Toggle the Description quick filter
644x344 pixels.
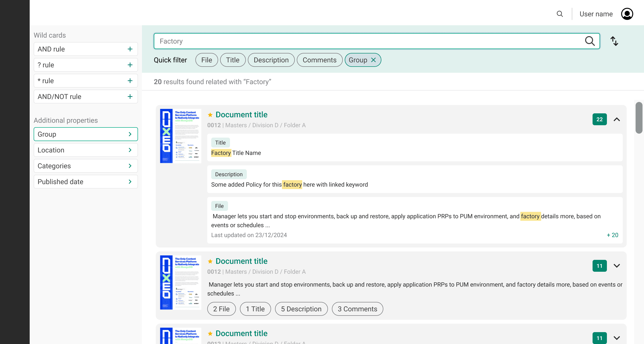(x=271, y=60)
